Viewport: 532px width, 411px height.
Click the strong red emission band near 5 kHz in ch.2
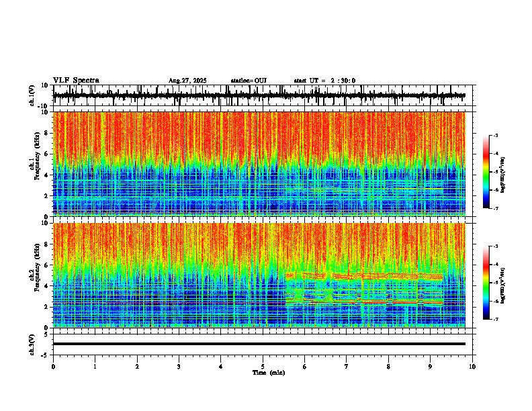364,276
